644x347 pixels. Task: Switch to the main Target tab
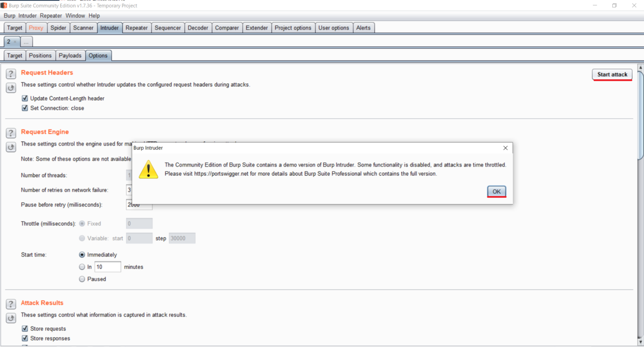14,28
